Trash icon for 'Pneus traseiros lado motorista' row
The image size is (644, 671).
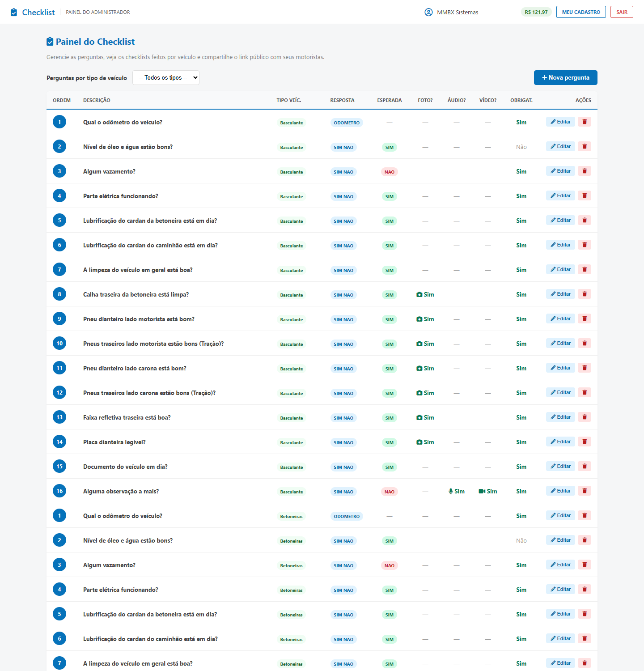[x=585, y=343]
